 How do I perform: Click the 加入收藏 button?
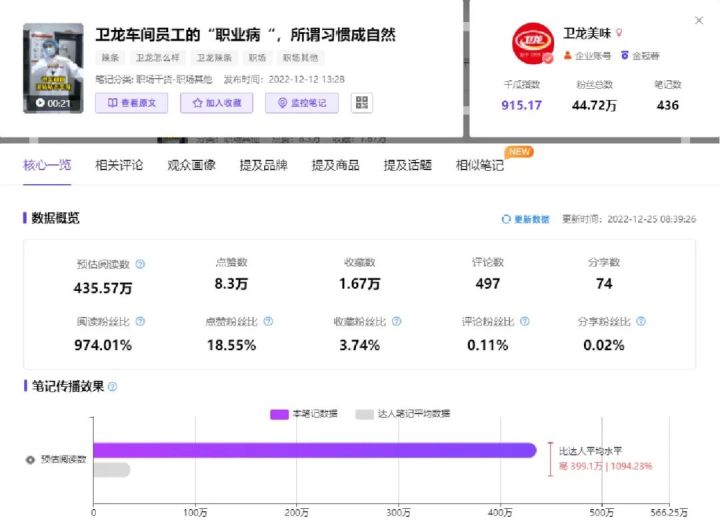(217, 103)
